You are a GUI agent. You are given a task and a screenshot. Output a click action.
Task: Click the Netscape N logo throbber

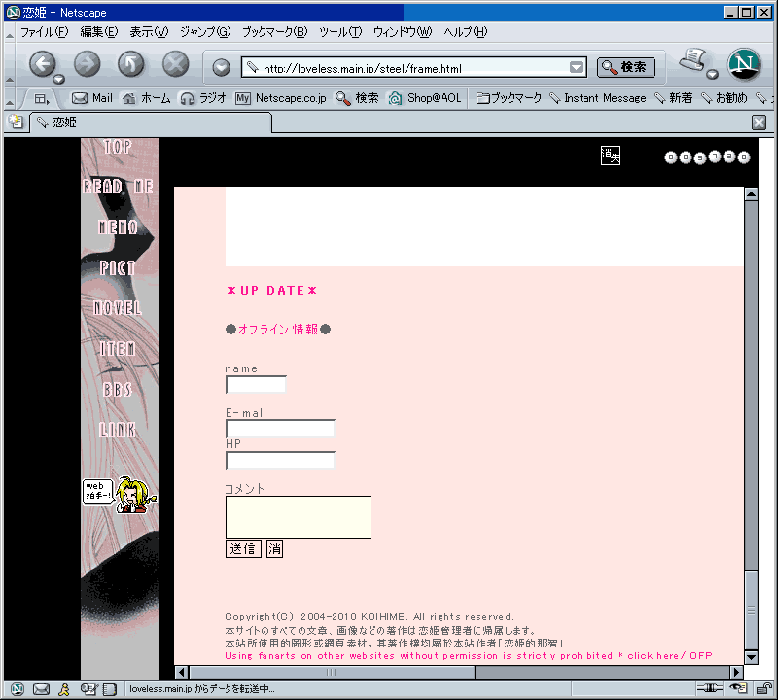tap(744, 64)
